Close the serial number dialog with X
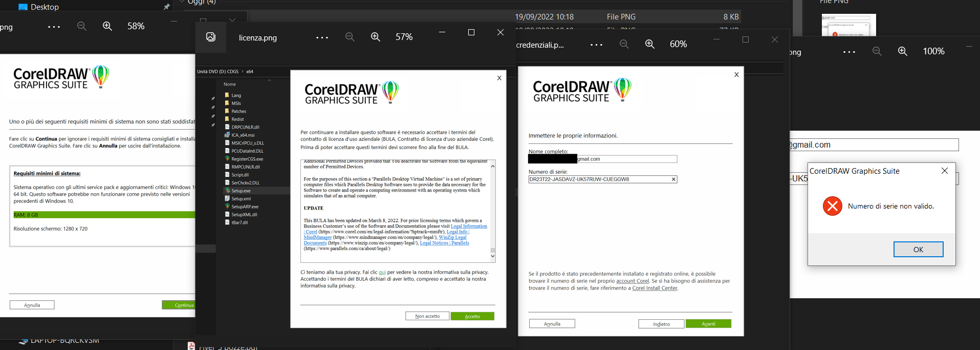The image size is (980, 350). click(x=736, y=75)
